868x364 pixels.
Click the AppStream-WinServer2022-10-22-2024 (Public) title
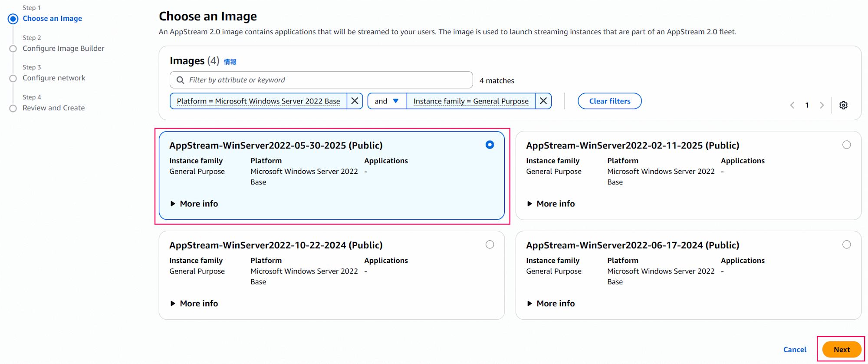pos(276,245)
